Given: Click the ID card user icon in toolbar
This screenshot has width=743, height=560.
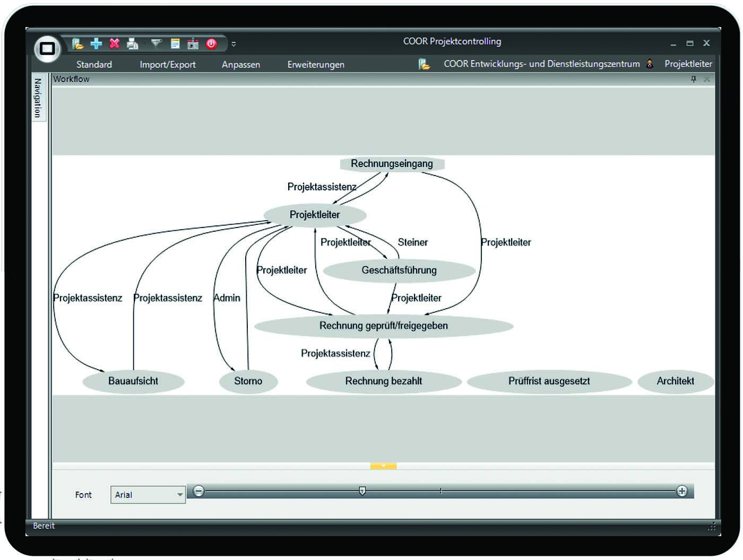Looking at the screenshot, I should point(193,44).
